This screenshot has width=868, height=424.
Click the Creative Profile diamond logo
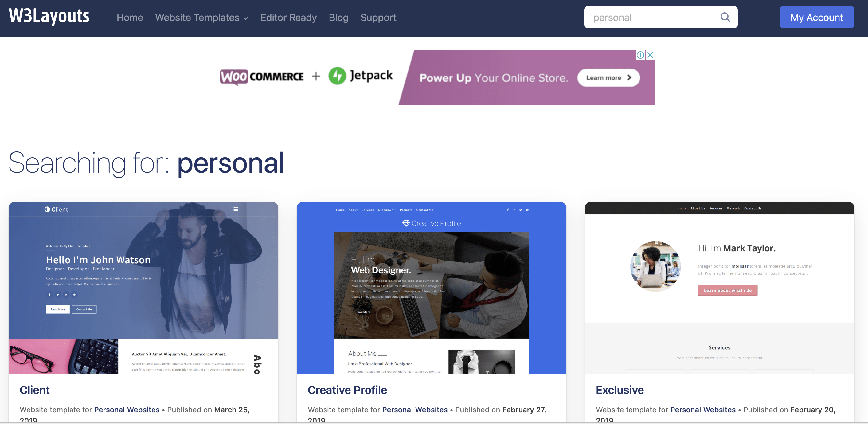point(406,223)
